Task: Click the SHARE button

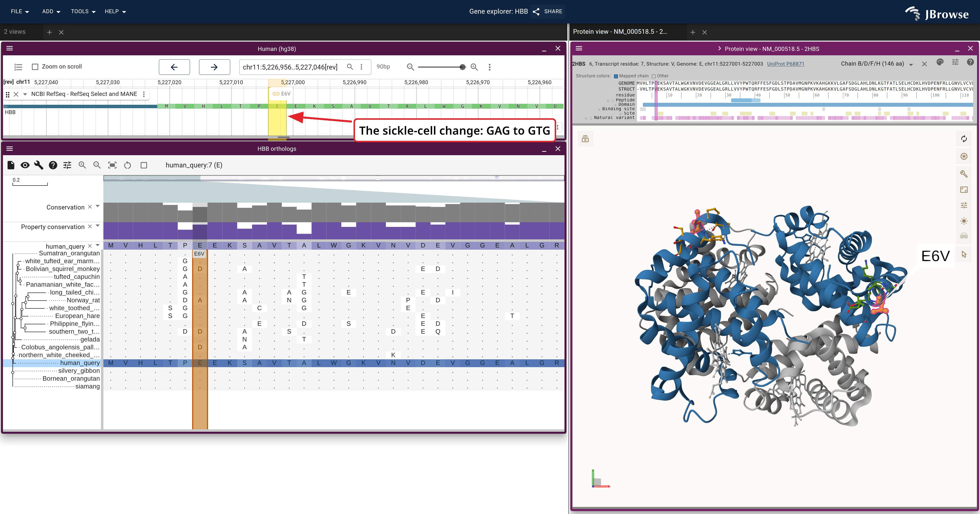Action: [x=548, y=12]
